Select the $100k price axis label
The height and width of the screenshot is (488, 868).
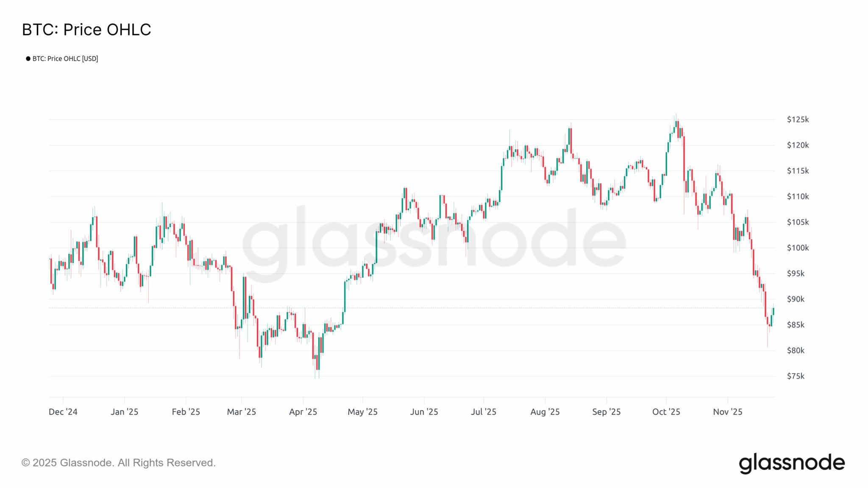[x=798, y=248]
